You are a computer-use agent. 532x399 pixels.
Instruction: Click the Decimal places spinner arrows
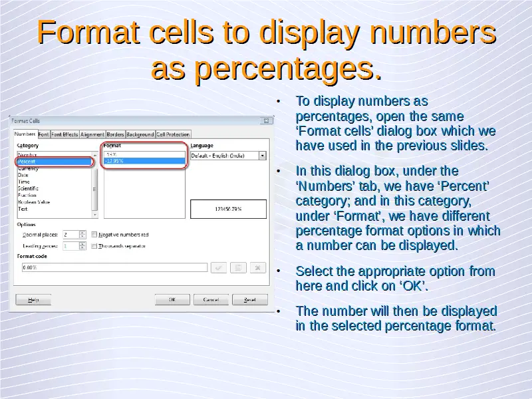pyautogui.click(x=82, y=235)
